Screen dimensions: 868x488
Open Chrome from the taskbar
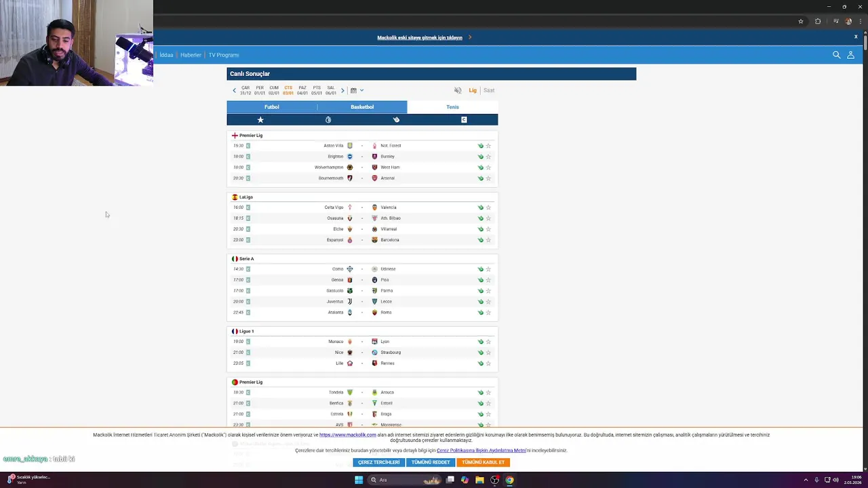509,480
